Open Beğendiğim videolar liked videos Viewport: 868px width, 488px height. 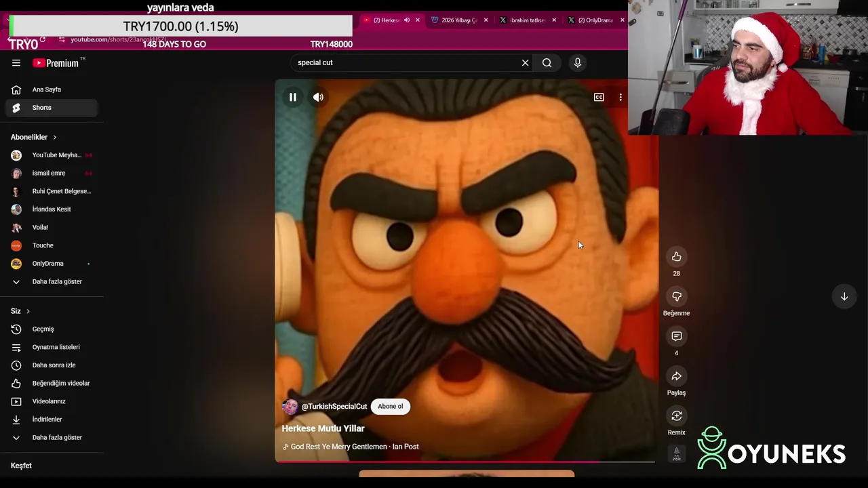click(x=52, y=384)
